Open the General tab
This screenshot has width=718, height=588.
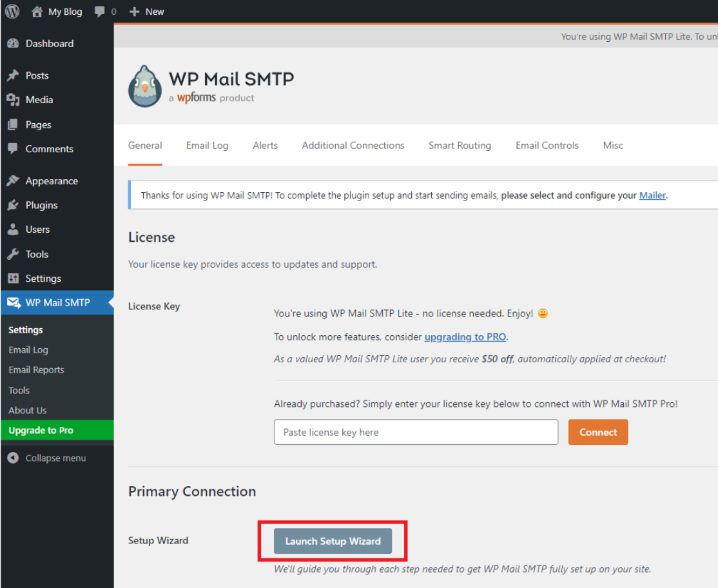tap(145, 146)
